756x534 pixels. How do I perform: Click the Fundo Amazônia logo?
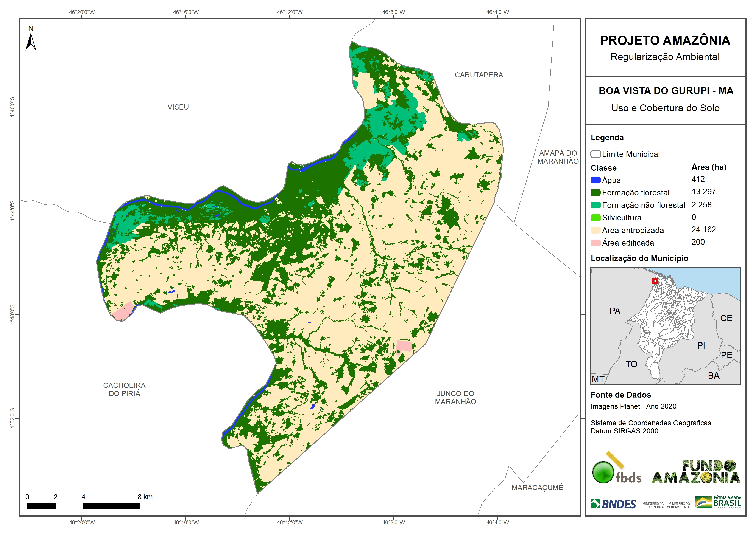[696, 472]
